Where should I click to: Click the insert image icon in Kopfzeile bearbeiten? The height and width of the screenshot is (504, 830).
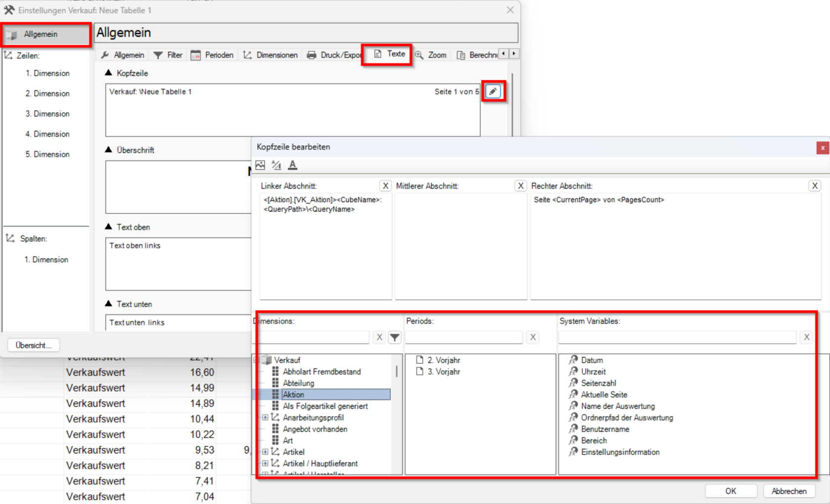(260, 165)
